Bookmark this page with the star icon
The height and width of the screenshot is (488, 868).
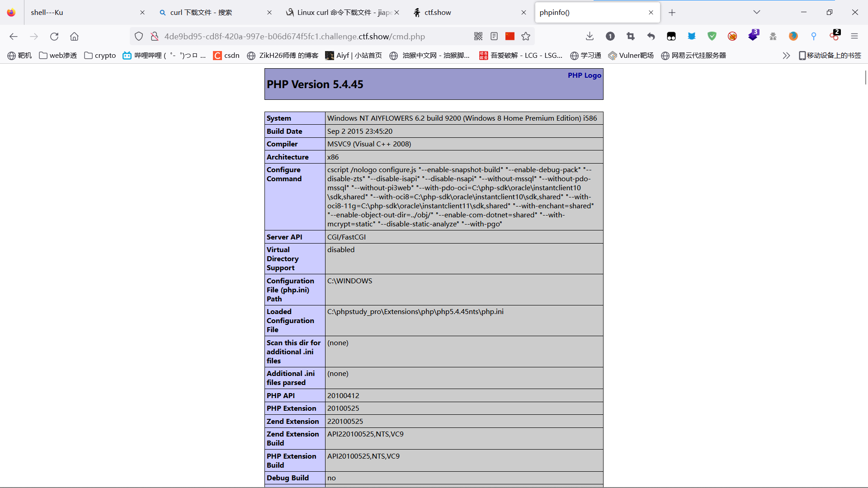526,36
